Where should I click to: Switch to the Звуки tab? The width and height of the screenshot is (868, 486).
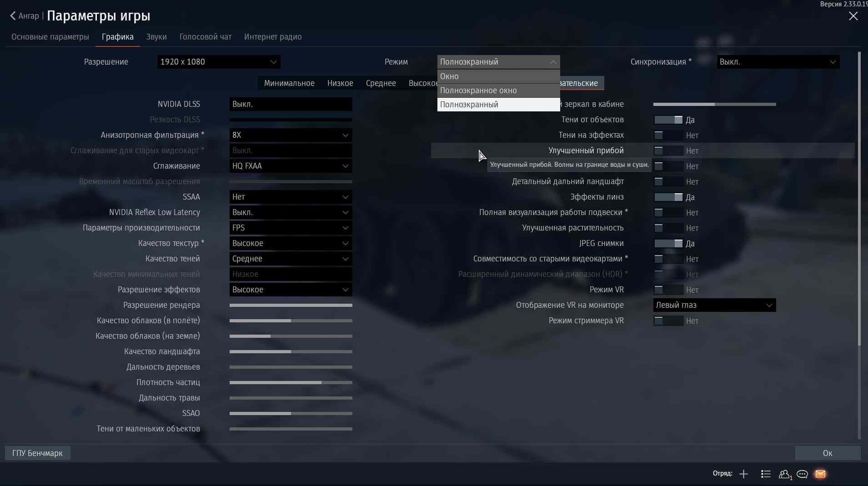coord(156,37)
